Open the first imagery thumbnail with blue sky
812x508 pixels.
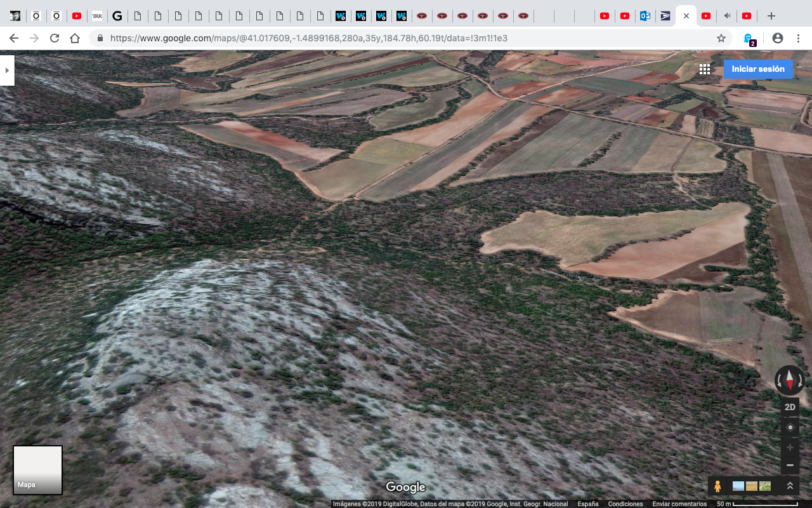[738, 486]
